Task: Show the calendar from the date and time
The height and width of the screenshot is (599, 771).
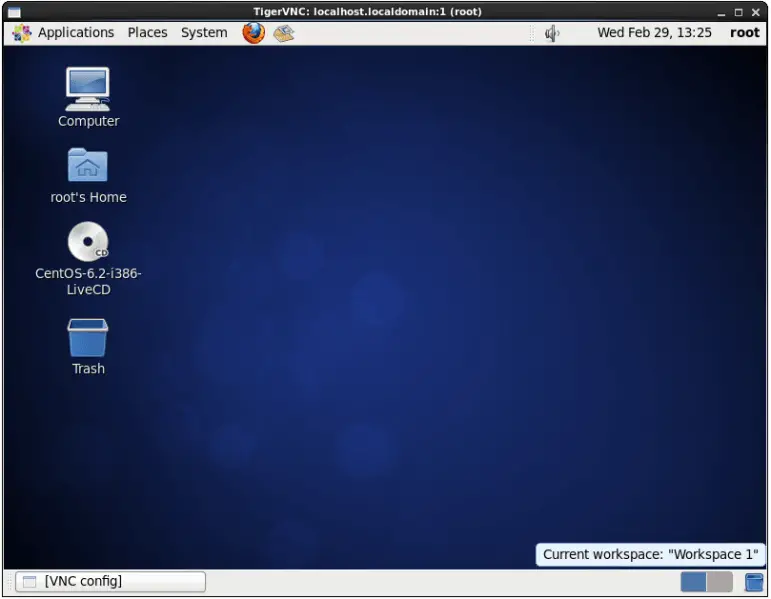Action: click(654, 32)
